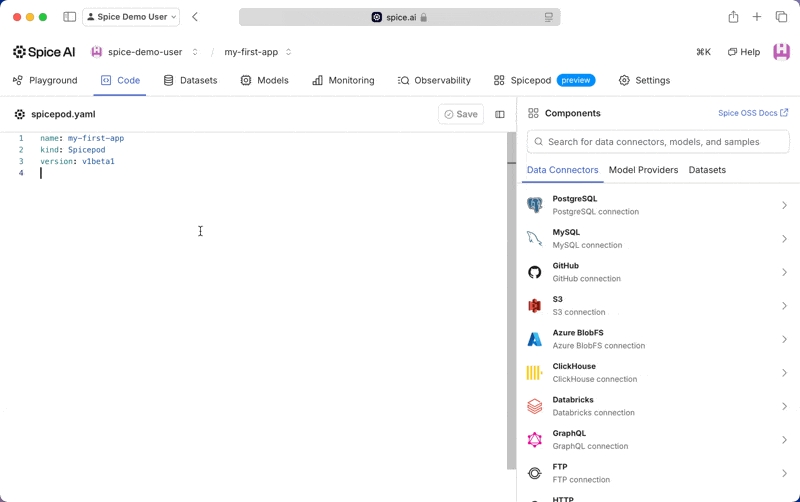Click the GraphQL connector icon

coord(535,440)
